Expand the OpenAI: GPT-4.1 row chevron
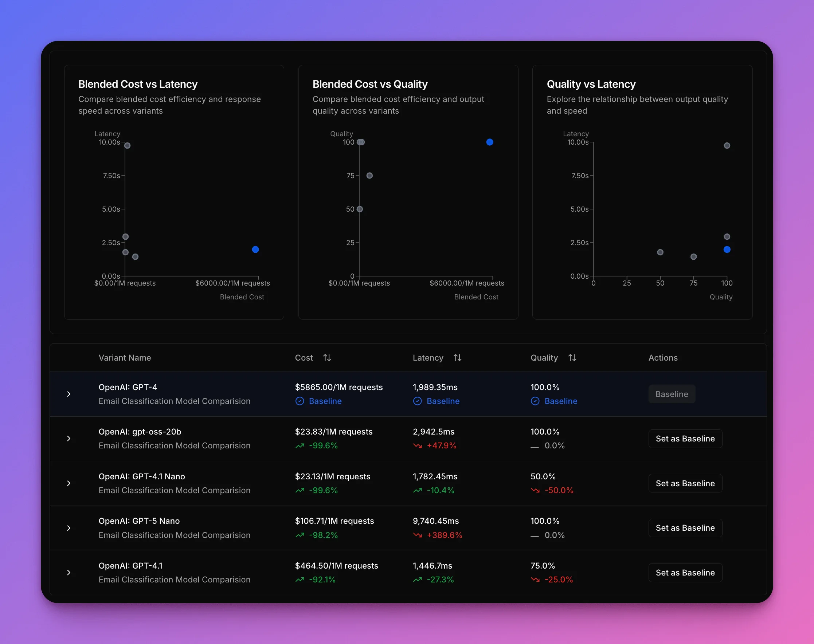This screenshot has width=814, height=644. click(69, 572)
